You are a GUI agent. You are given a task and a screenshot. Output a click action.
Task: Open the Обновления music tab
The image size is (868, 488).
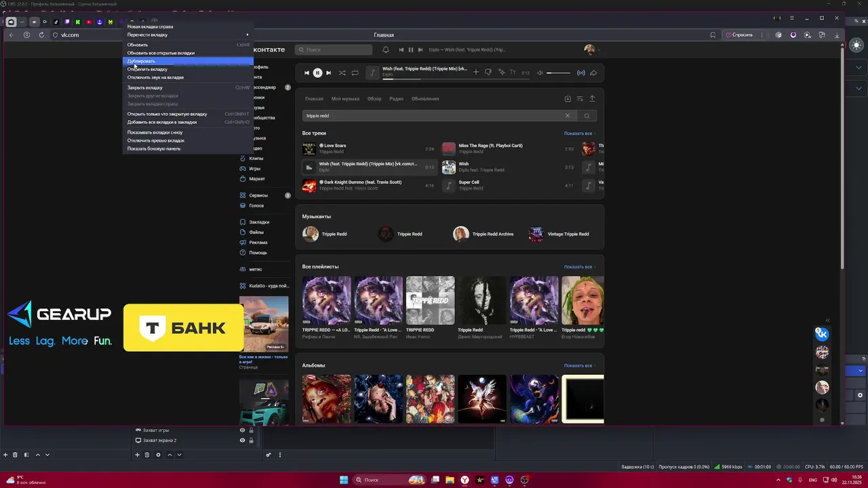425,99
